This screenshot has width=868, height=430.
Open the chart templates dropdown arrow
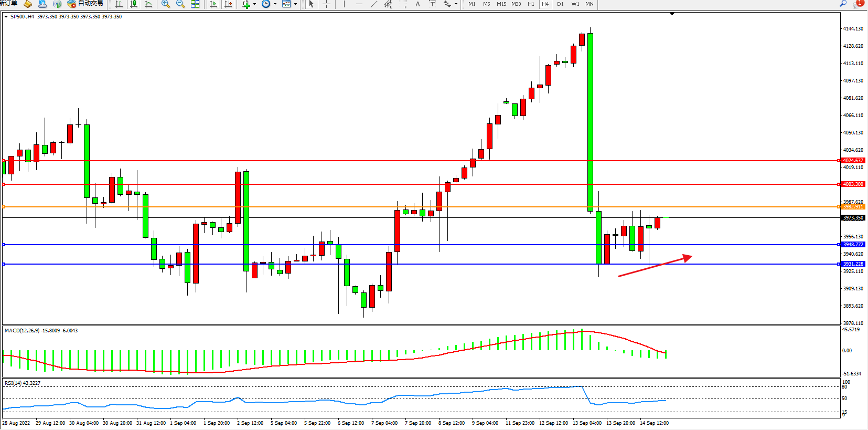(295, 4)
